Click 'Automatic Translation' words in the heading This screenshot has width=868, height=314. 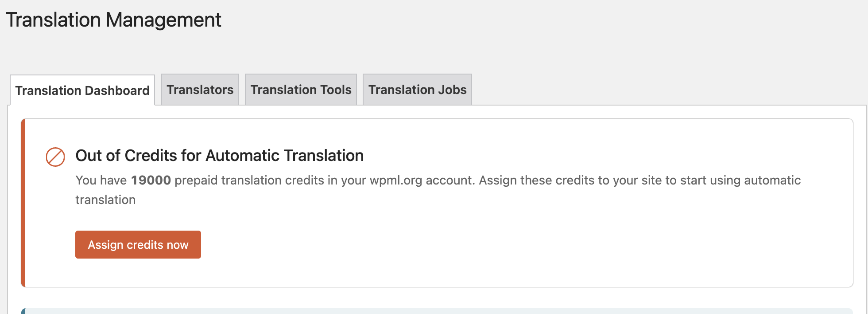pos(285,156)
